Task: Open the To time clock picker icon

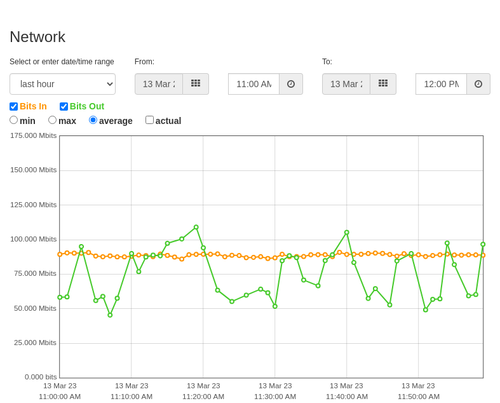Action: point(478,84)
